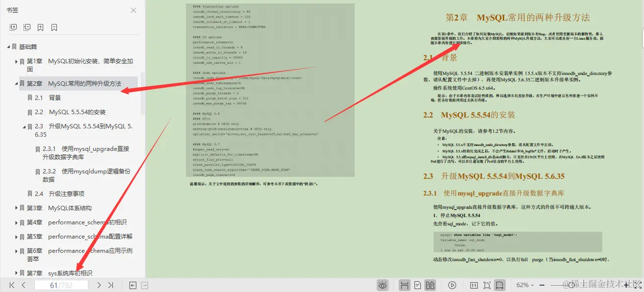Go to last page with >| button
This screenshot has height=292, width=644.
point(110,285)
